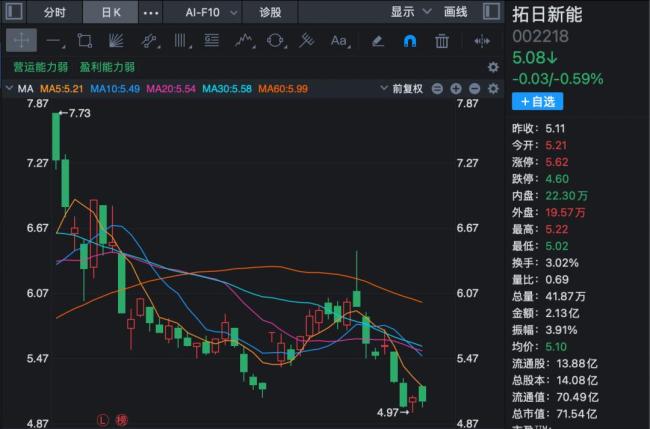Toggle the left sidebar panel icon
The height and width of the screenshot is (429, 650).
[14, 11]
